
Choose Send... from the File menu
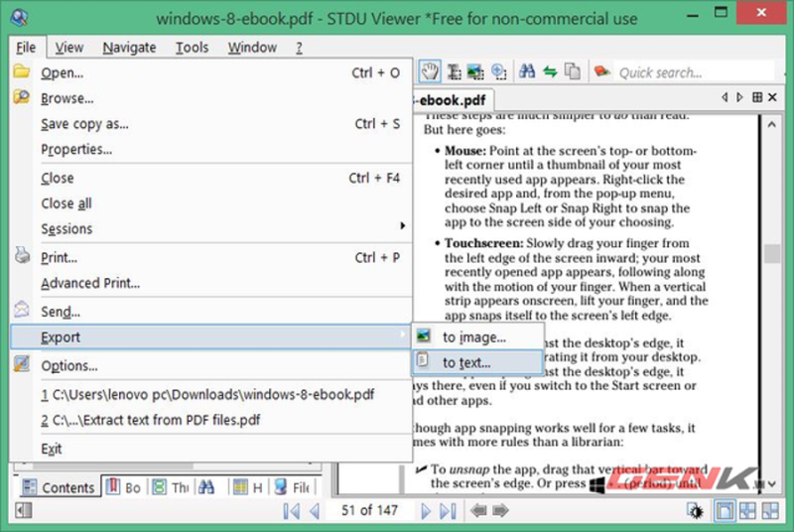[210, 312]
